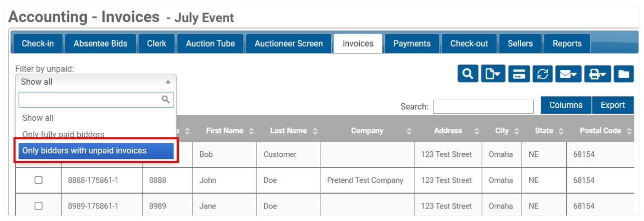Click the folder icon button

click(623, 74)
